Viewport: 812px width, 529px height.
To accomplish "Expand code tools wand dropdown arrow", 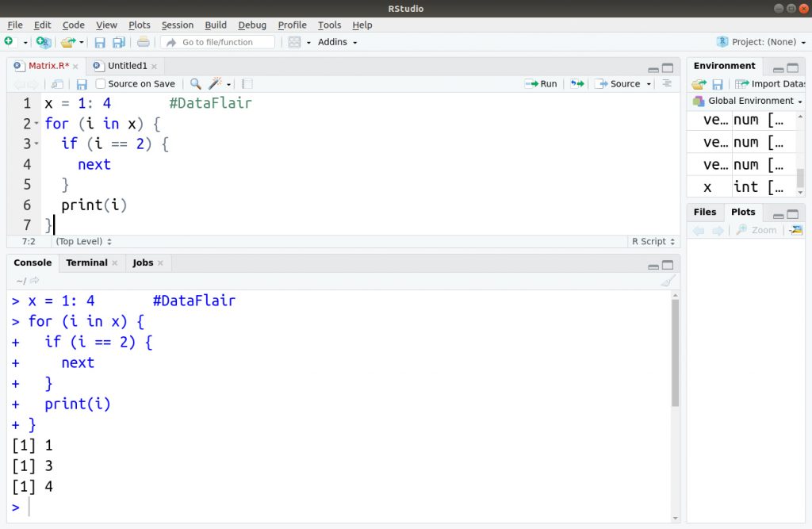I will point(228,84).
